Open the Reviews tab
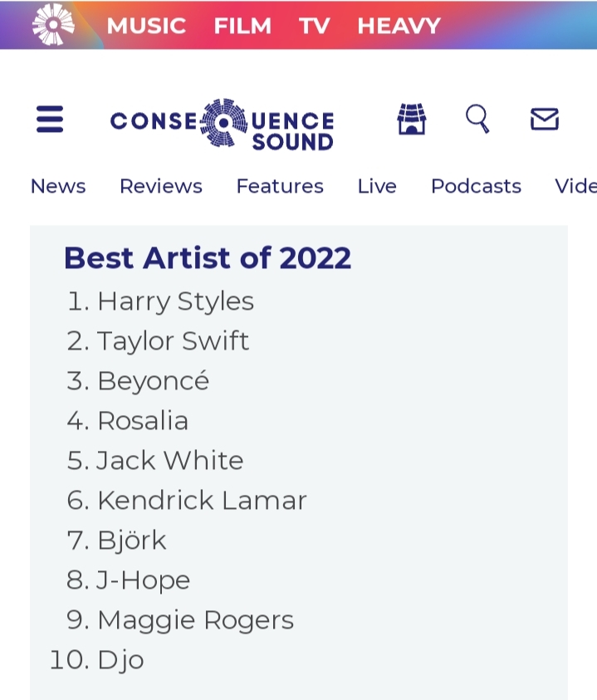This screenshot has height=700, width=597. click(x=161, y=186)
